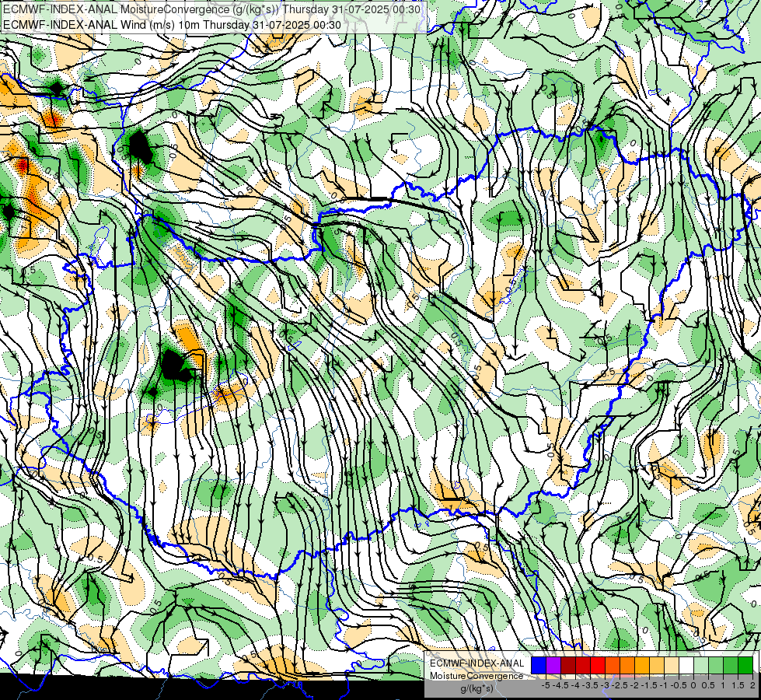Viewport: 761px width, 700px height.
Task: Select the Wind 10m title line at top
Action: (173, 25)
